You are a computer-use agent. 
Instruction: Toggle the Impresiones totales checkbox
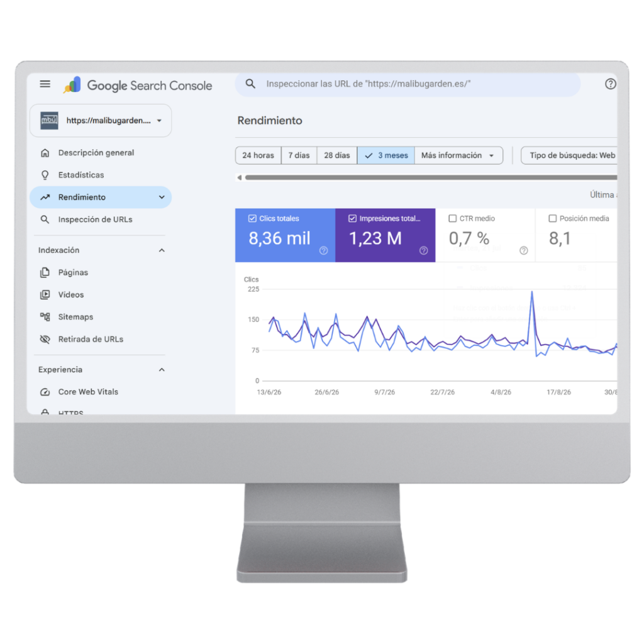[x=352, y=218]
